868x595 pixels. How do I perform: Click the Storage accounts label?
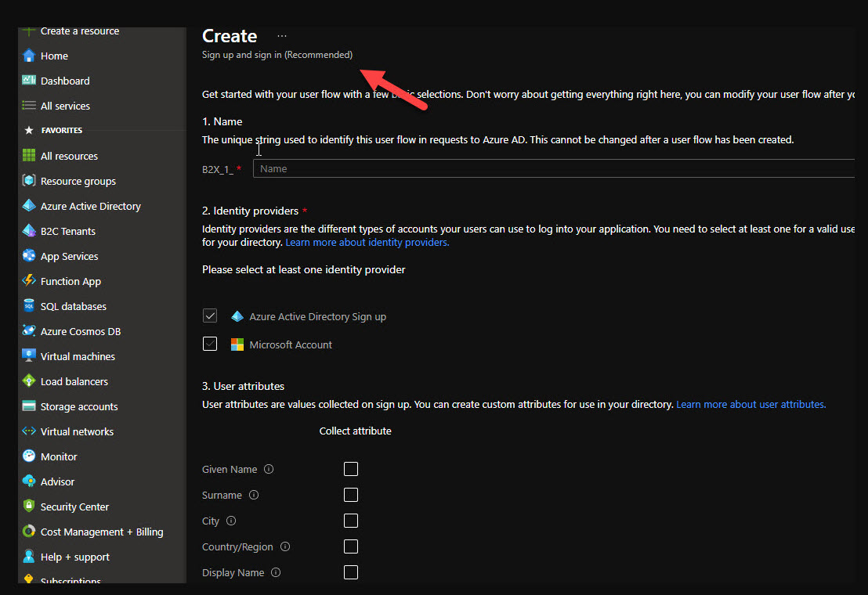pos(79,406)
